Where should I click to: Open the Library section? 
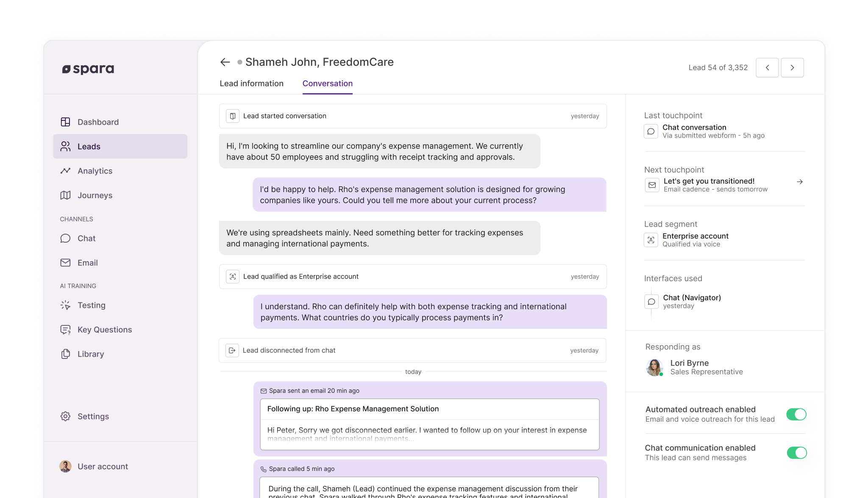pos(90,354)
